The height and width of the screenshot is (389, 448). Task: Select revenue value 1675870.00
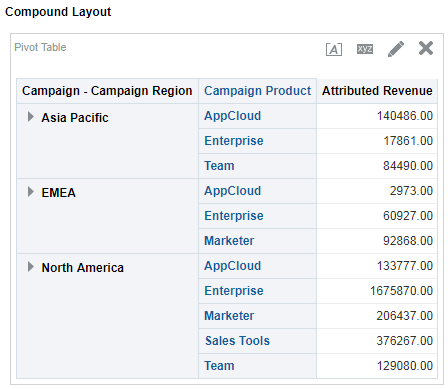tap(401, 291)
